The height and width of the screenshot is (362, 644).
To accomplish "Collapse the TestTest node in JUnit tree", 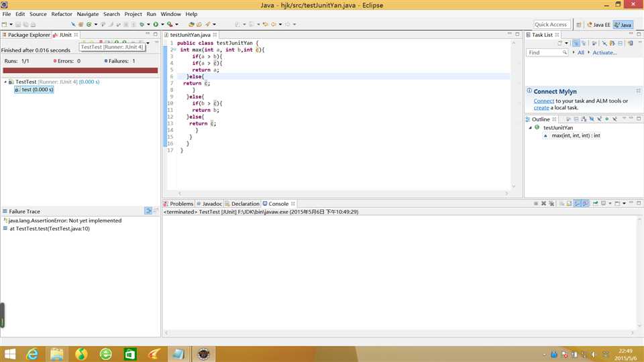I will [5, 82].
